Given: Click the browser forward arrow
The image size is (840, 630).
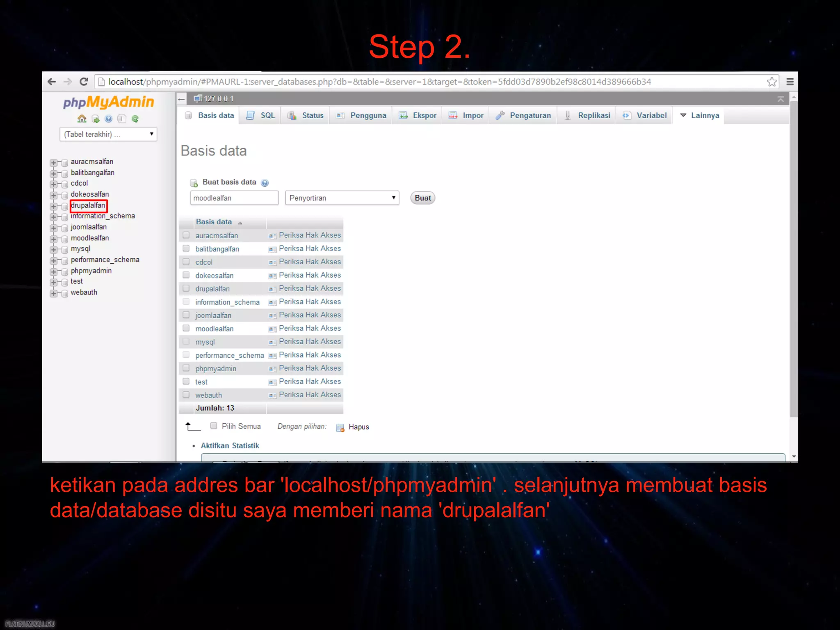Looking at the screenshot, I should tap(68, 82).
